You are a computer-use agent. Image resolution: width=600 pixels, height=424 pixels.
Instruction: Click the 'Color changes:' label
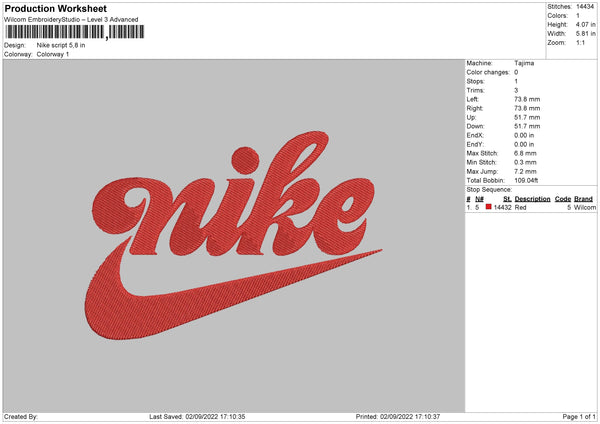[x=488, y=72]
